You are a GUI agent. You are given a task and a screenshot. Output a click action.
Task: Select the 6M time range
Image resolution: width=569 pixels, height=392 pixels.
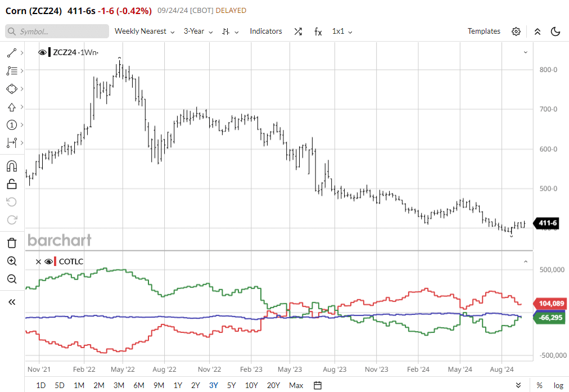(x=138, y=385)
